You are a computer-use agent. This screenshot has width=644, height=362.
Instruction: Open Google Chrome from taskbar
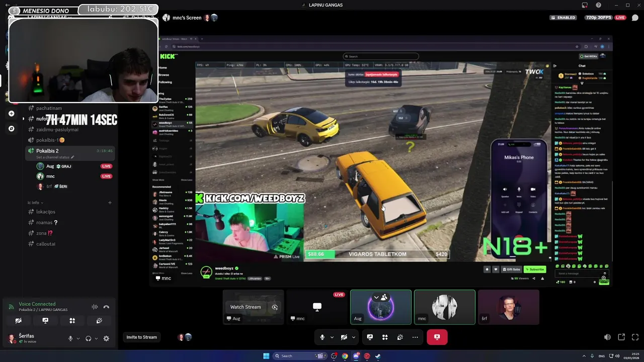[345, 356]
